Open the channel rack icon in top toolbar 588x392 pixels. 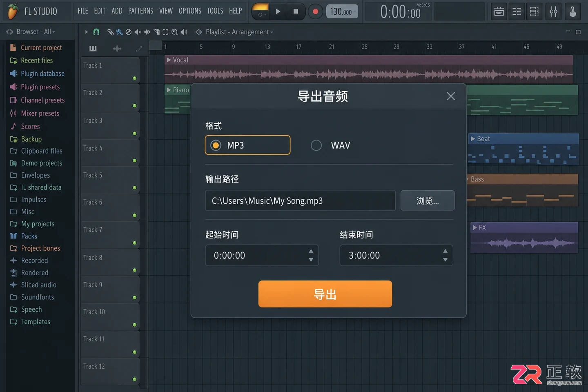[x=534, y=11]
